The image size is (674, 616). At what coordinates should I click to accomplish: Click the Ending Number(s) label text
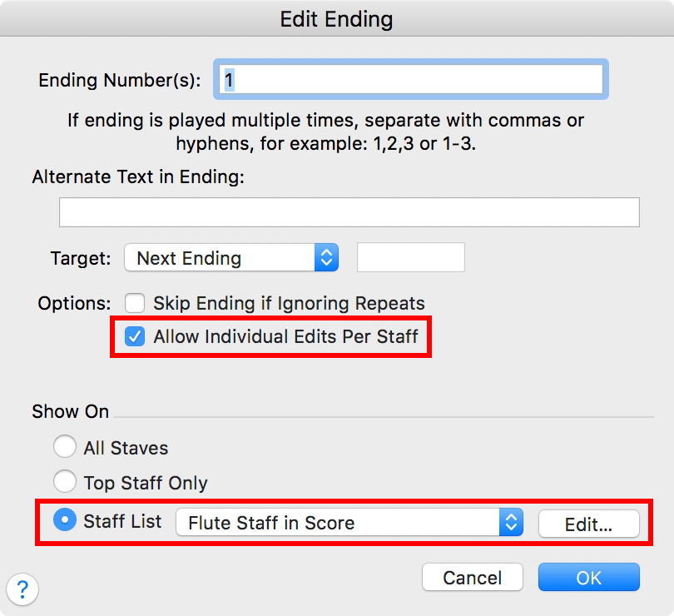click(120, 82)
